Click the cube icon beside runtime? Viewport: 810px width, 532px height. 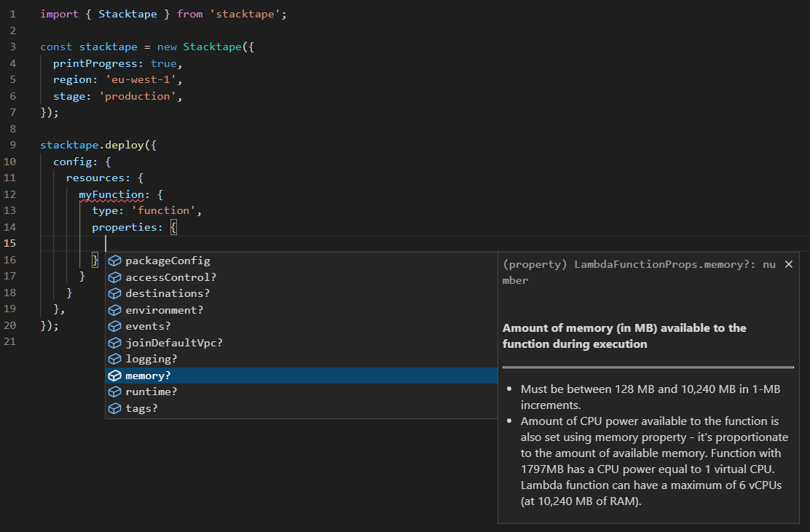pyautogui.click(x=114, y=392)
